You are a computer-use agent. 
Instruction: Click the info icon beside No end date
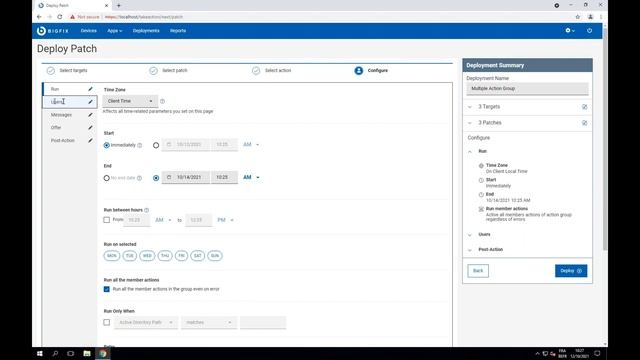(140, 178)
